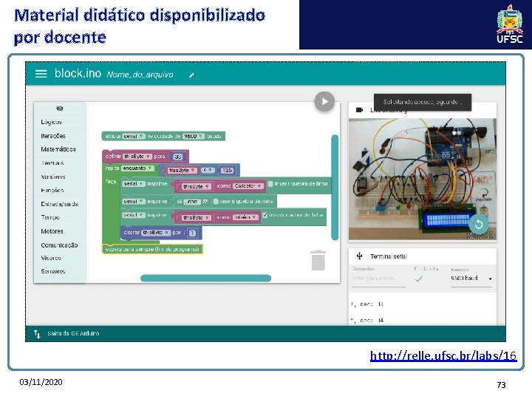
Task: Click the USB icon beside Terminal serial
Action: pos(359,256)
